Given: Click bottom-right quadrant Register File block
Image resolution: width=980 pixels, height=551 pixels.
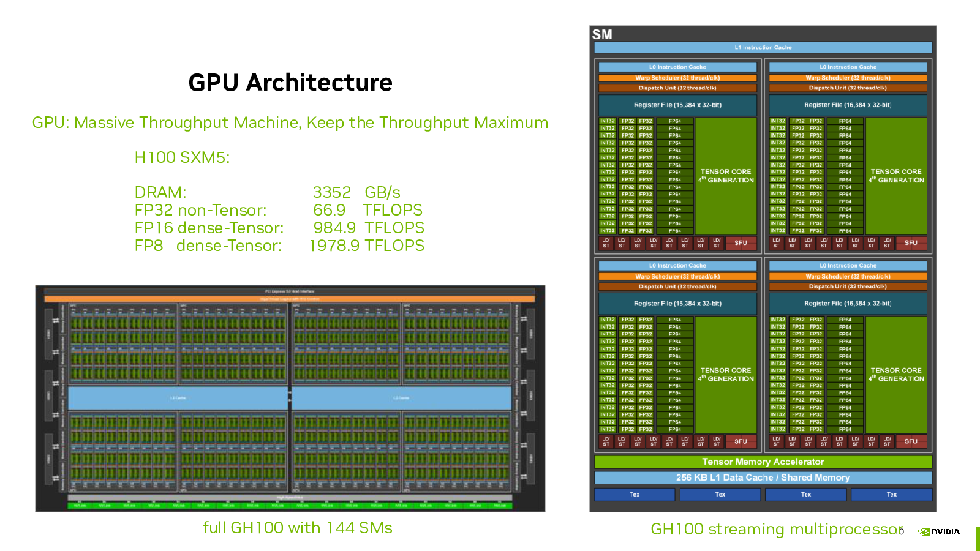Looking at the screenshot, I should pos(848,304).
